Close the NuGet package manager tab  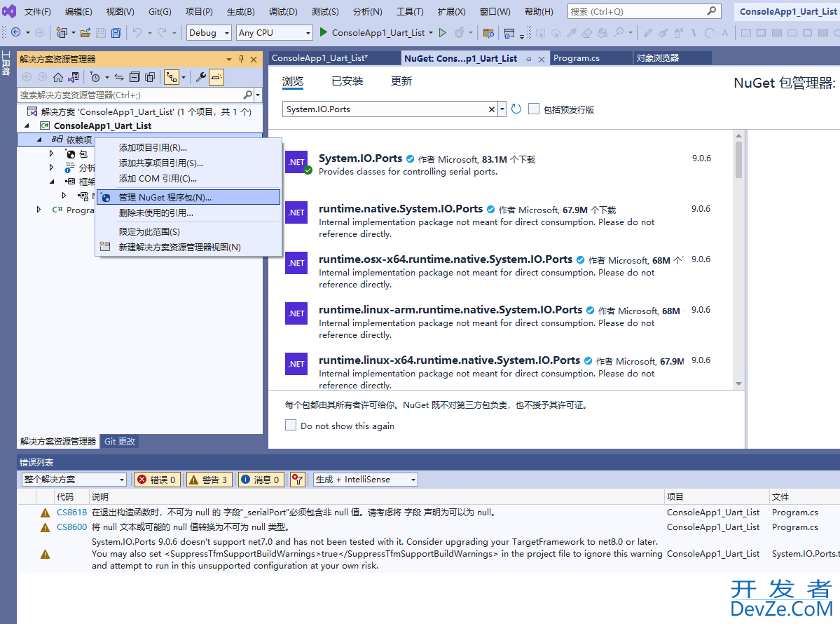click(542, 59)
